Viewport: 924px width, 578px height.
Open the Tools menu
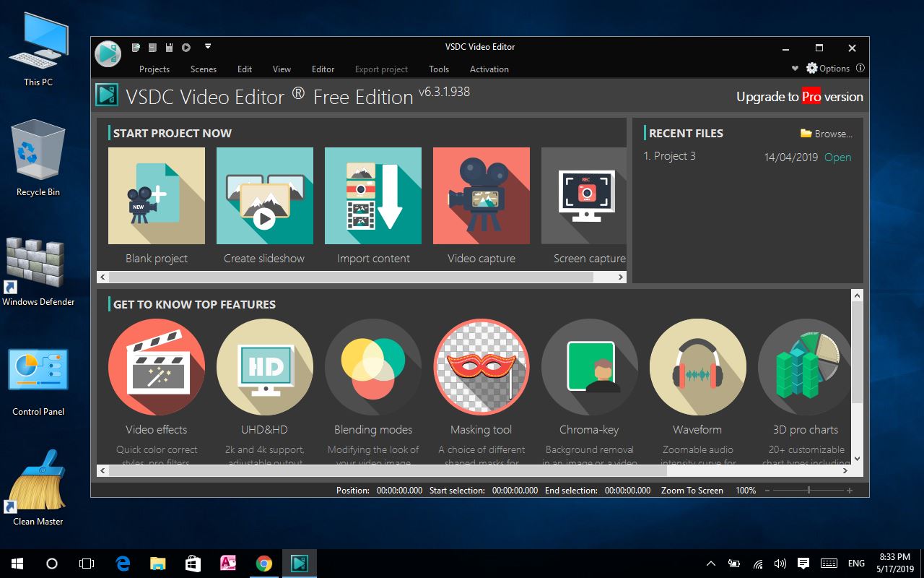point(439,69)
